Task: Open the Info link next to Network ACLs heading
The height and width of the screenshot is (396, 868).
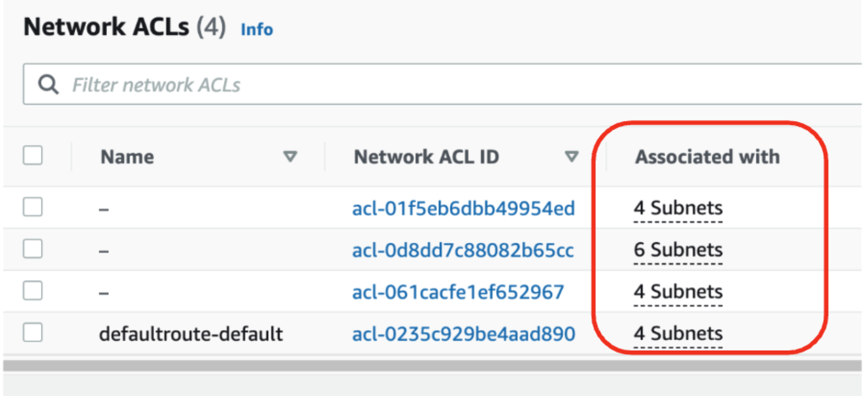Action: pyautogui.click(x=256, y=30)
